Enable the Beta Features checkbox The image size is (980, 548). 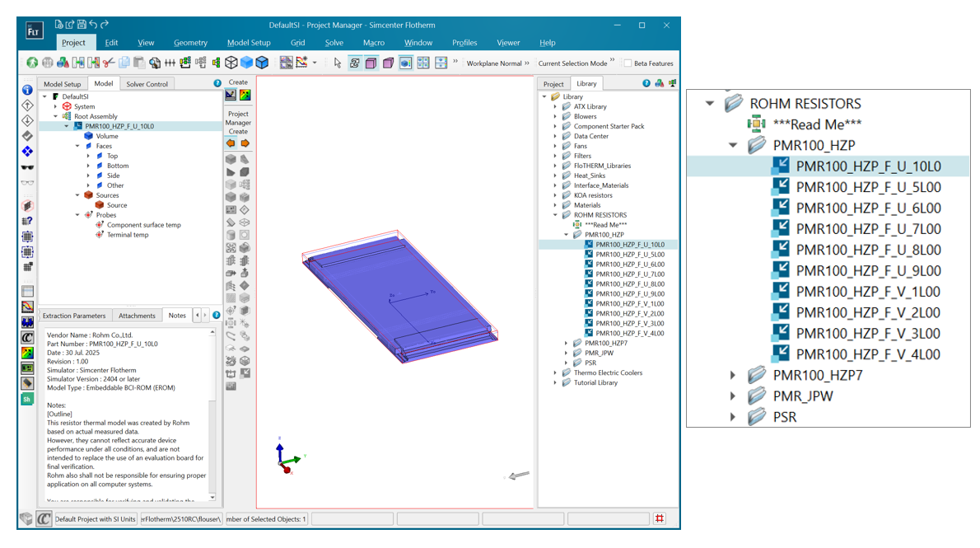(628, 63)
